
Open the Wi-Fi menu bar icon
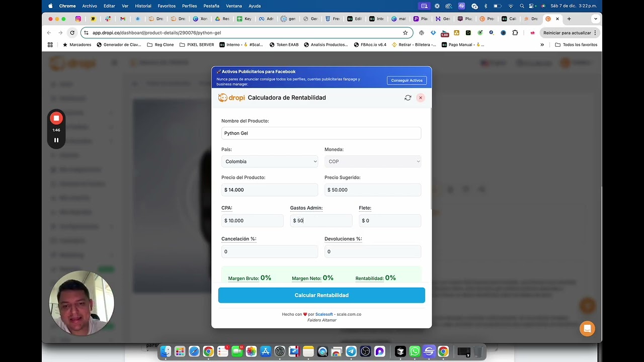[511, 6]
